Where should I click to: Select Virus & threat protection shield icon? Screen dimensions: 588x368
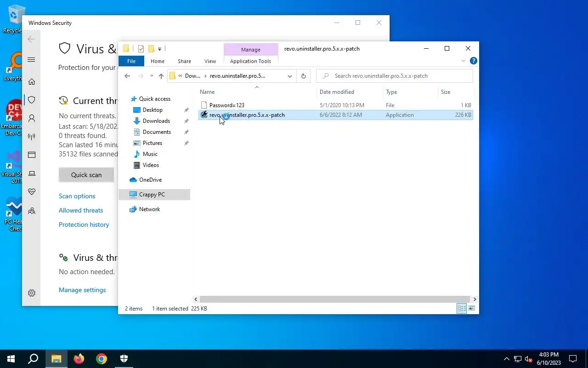coord(32,100)
